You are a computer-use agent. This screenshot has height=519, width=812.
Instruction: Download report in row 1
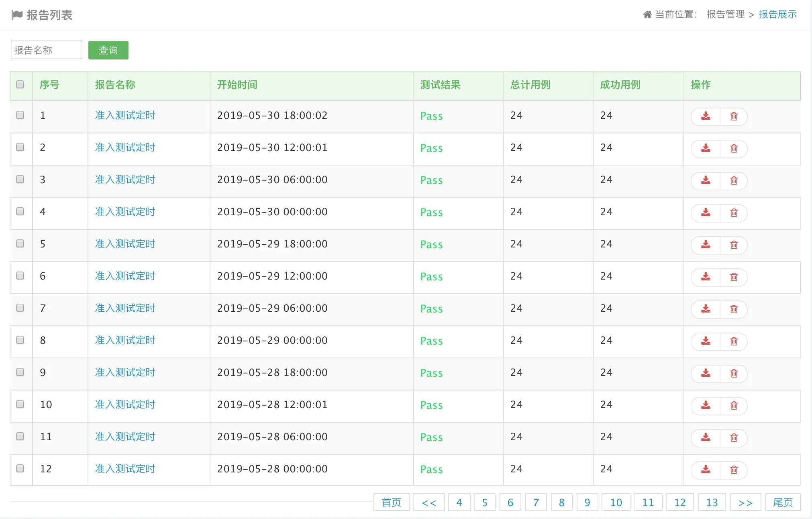pyautogui.click(x=706, y=116)
